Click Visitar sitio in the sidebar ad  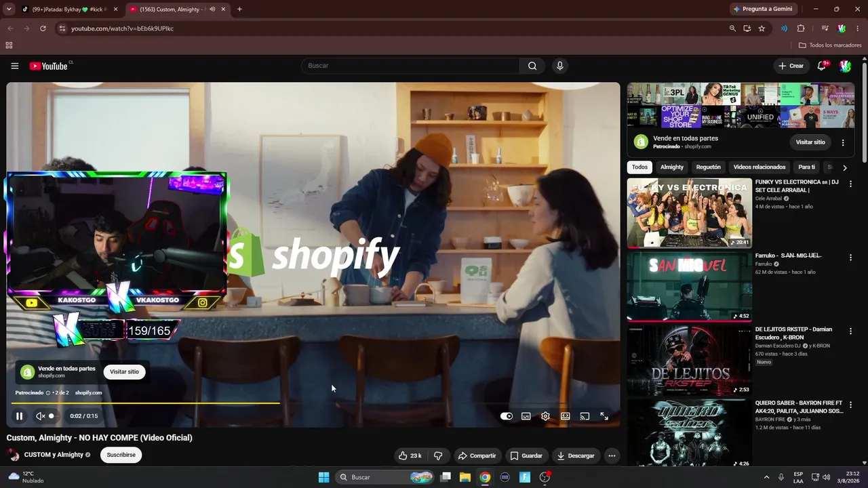[x=810, y=142]
